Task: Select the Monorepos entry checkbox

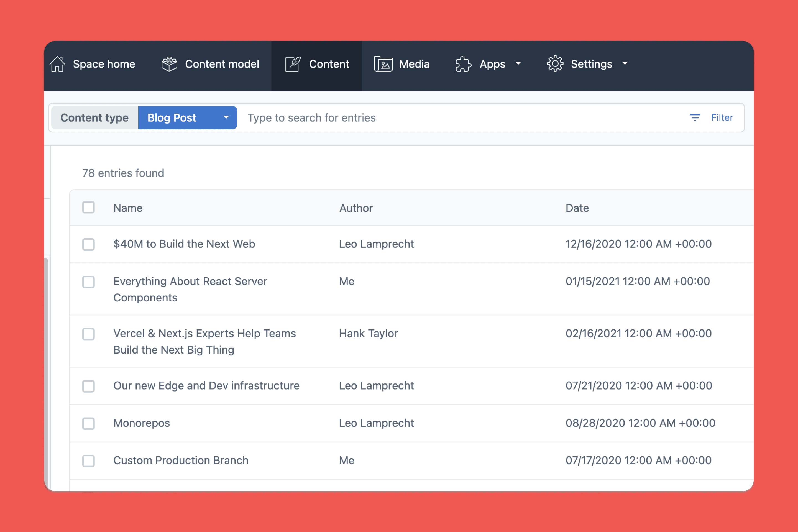Action: tap(89, 423)
